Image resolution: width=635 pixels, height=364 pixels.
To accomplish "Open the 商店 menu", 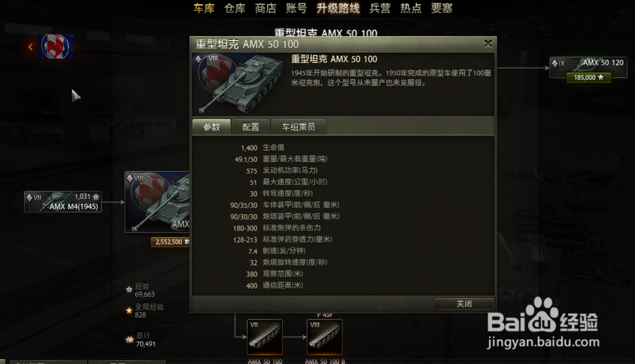I will pos(265,8).
